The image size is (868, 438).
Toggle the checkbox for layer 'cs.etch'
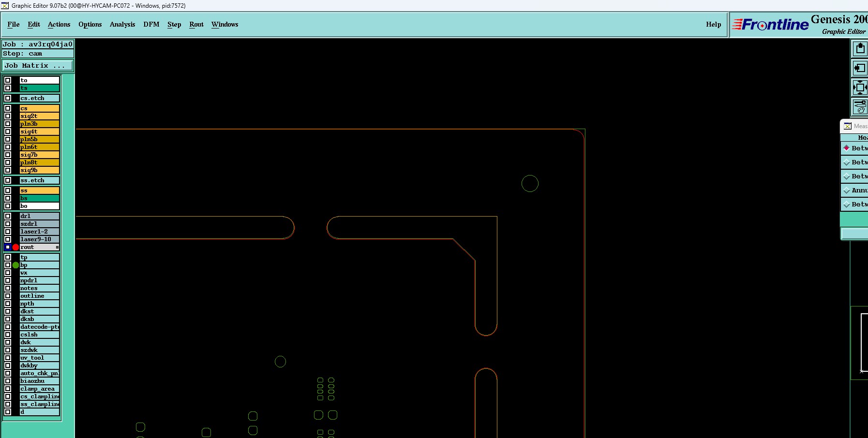click(x=8, y=98)
